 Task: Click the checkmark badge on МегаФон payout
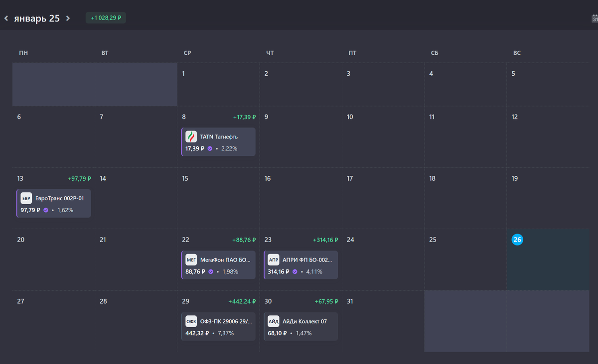click(211, 271)
